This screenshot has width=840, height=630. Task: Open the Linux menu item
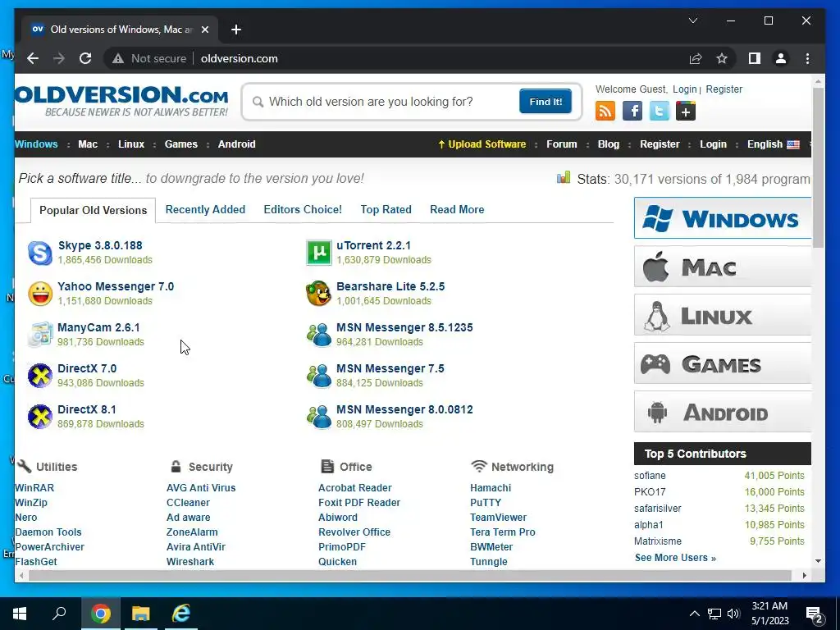coord(131,144)
